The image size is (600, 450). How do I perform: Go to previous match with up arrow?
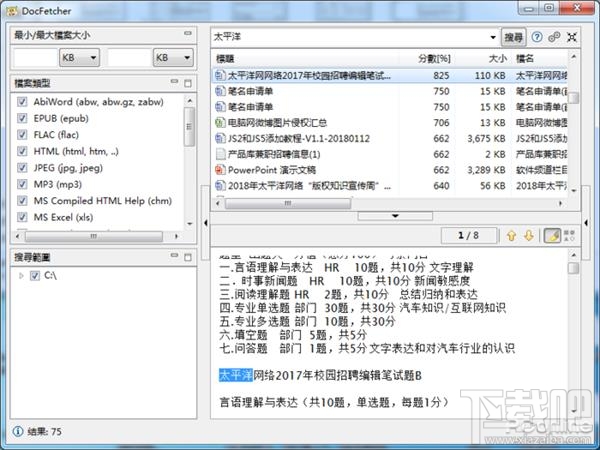511,236
